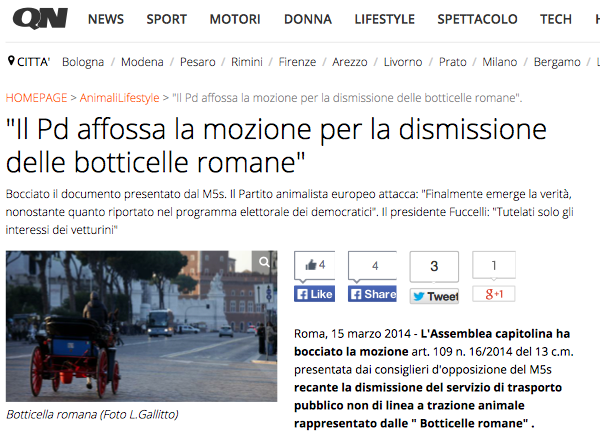Click the article headline about botticelle romane
The height and width of the screenshot is (446, 600).
pos(276,146)
